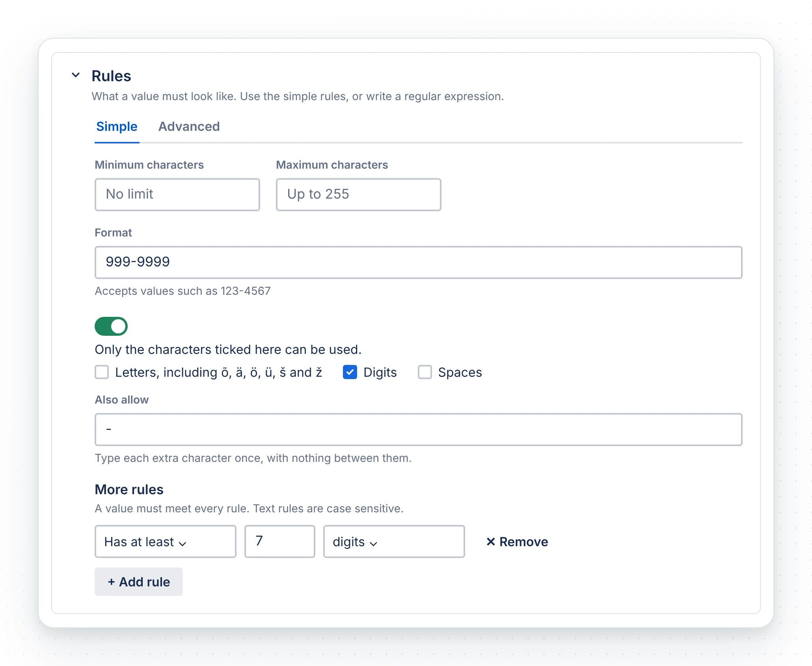The width and height of the screenshot is (812, 666).
Task: Open the digits type dropdown
Action: (x=394, y=541)
